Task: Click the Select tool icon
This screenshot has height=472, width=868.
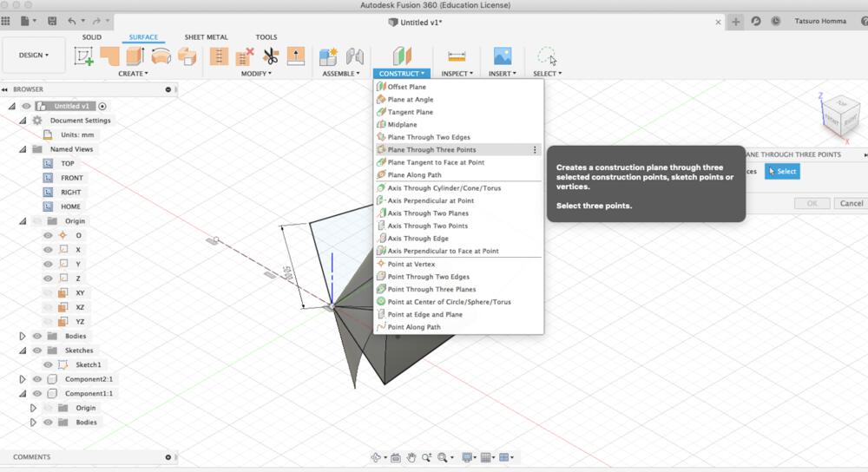Action: [x=547, y=56]
